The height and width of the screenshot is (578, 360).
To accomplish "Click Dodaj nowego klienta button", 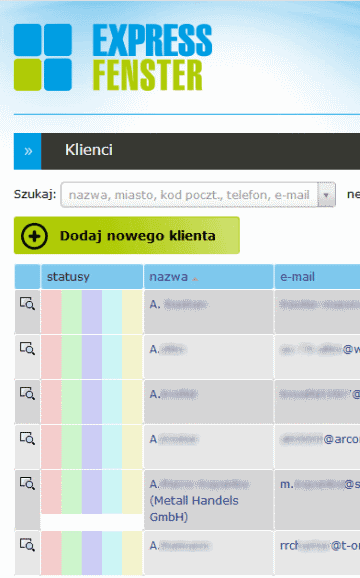I will pyautogui.click(x=127, y=236).
